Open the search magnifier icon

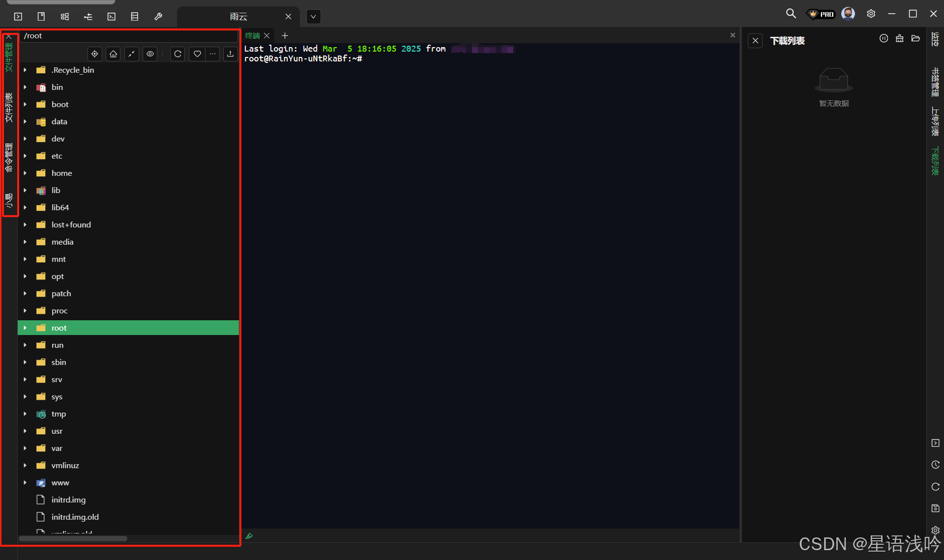pyautogui.click(x=791, y=14)
